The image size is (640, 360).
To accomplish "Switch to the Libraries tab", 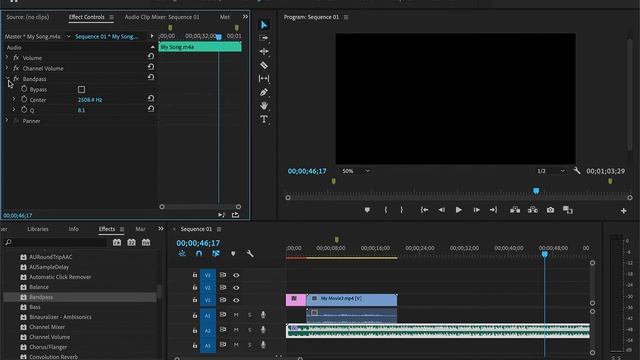I will pos(38,229).
